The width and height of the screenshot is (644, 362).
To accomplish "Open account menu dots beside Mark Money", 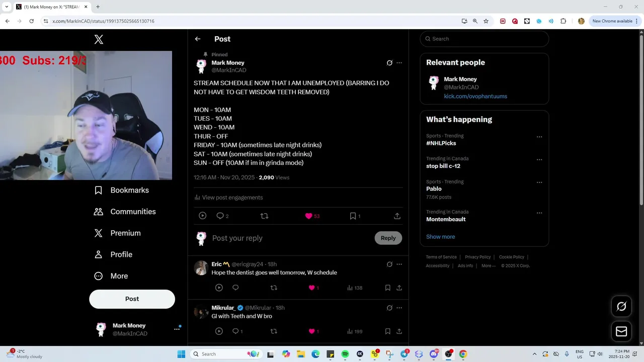I will (177, 329).
